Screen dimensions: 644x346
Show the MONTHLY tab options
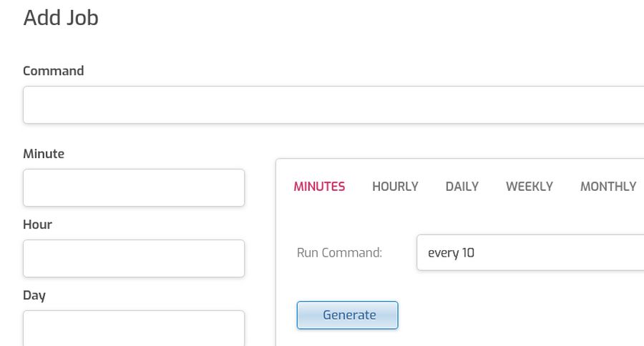pyautogui.click(x=608, y=187)
